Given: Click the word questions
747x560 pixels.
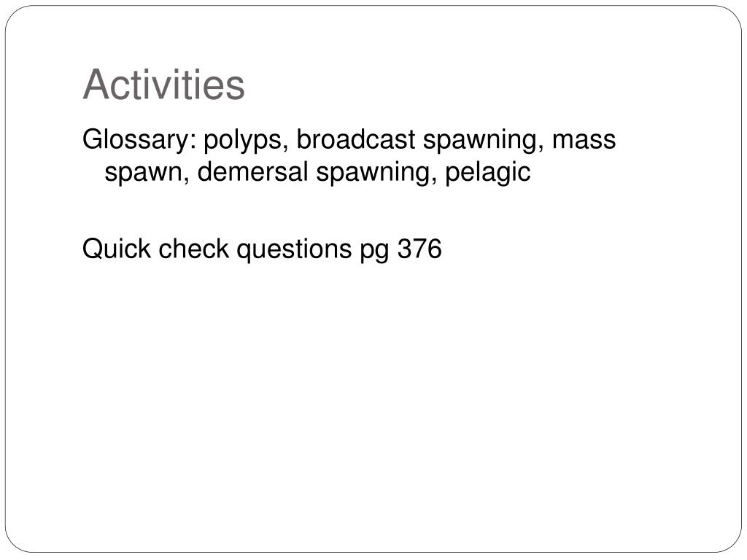Looking at the screenshot, I should click(294, 249).
